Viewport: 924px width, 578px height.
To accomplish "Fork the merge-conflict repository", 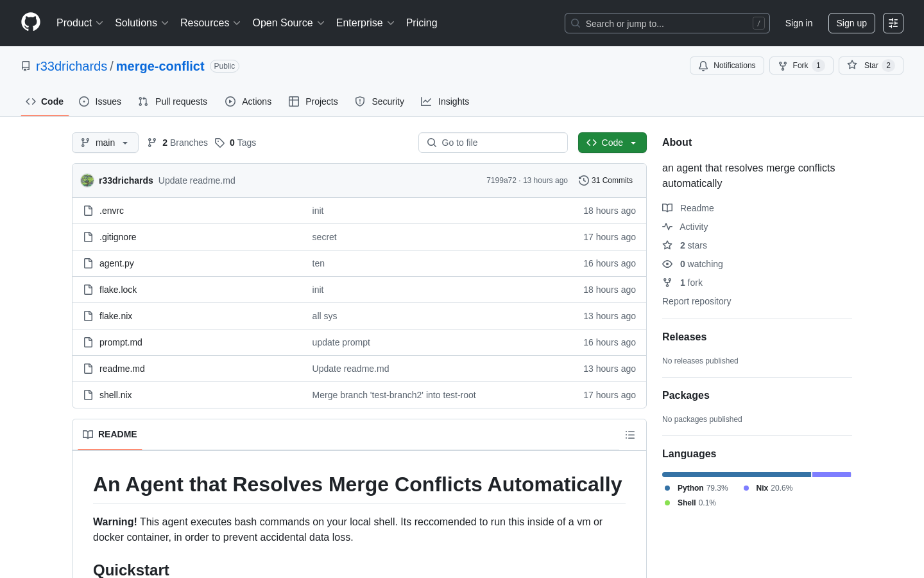I will (801, 66).
